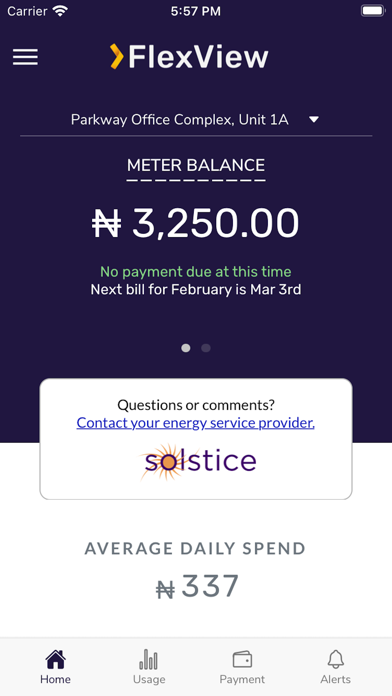Open the hamburger menu
This screenshot has width=392, height=696.
(x=25, y=57)
